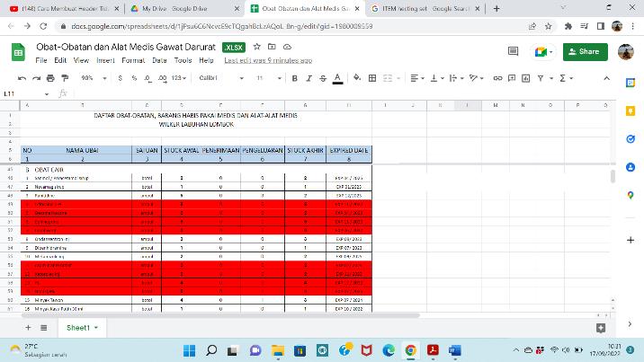The width and height of the screenshot is (644, 362).
Task: Click the print icon in toolbar
Action: click(50, 78)
